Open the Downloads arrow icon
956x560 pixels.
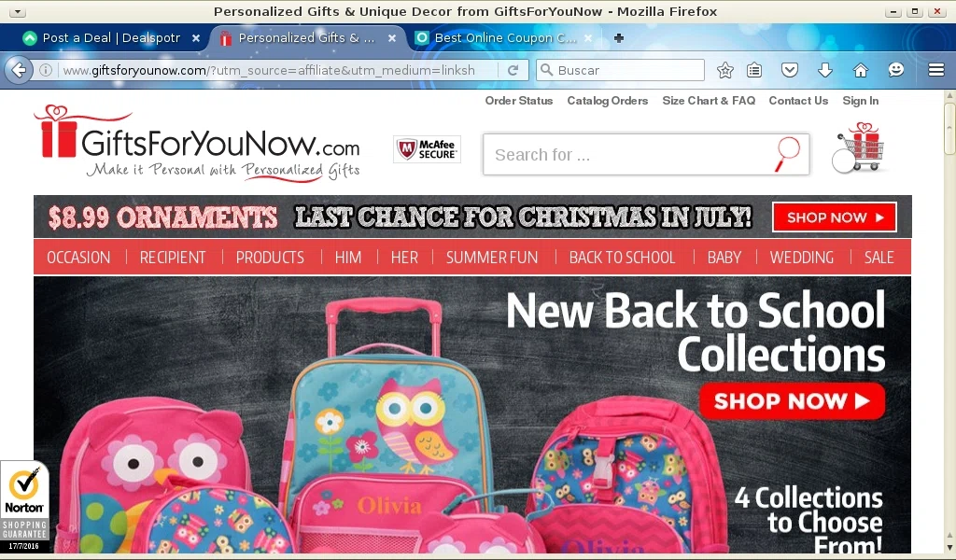coord(825,70)
